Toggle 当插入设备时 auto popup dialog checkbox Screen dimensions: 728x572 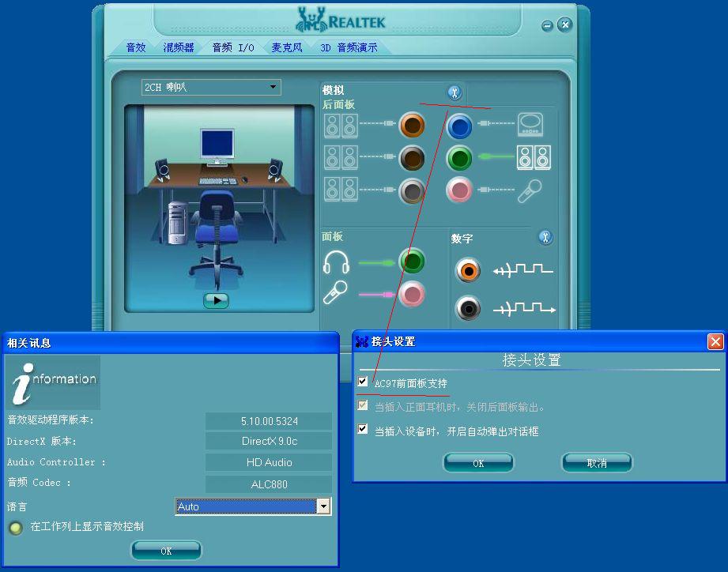[363, 430]
